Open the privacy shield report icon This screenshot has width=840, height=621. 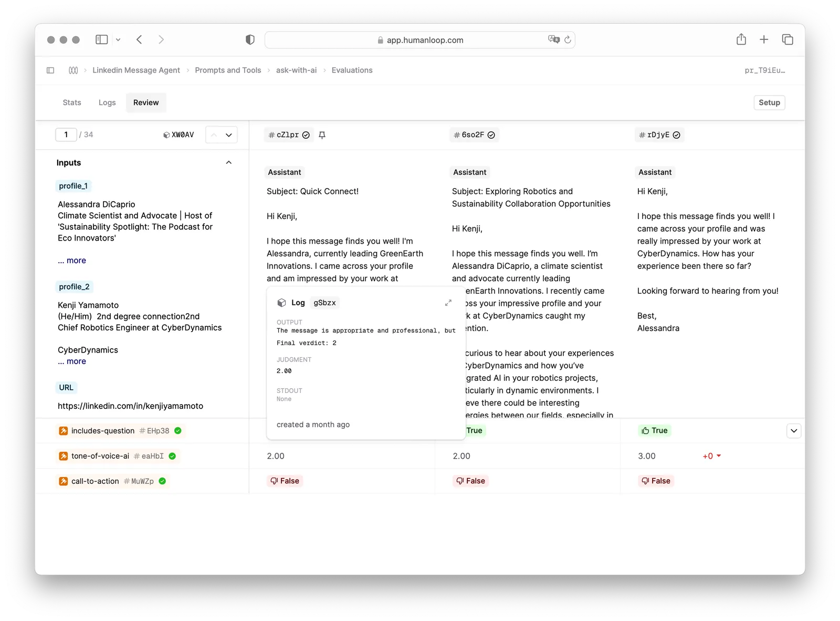click(x=250, y=39)
